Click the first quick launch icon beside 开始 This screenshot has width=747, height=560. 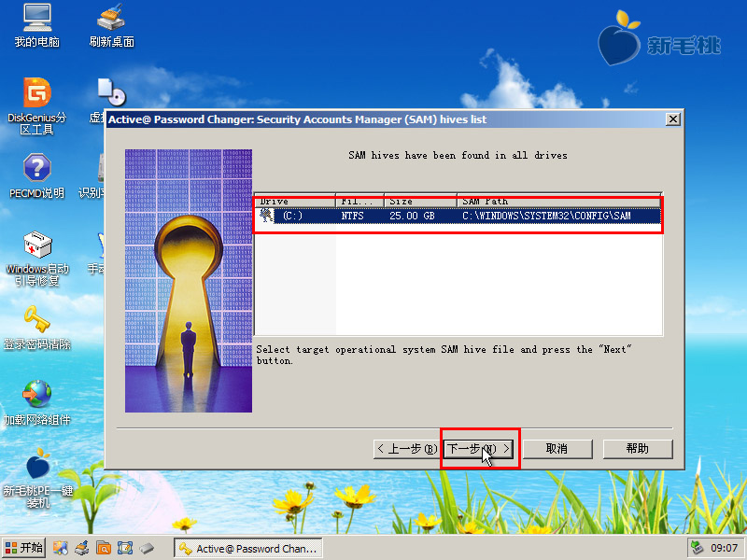coord(61,548)
